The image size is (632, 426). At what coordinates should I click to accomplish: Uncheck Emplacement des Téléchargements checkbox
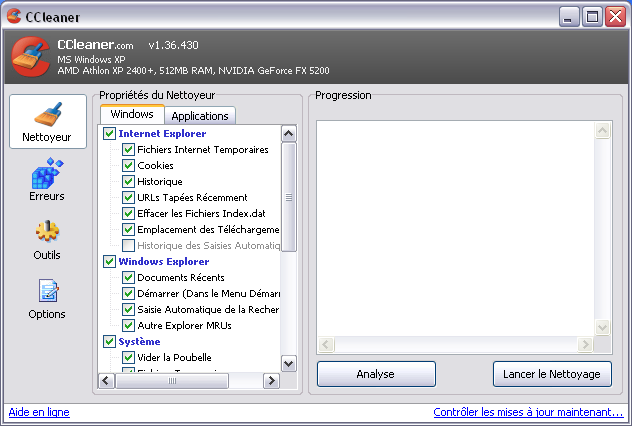click(x=128, y=230)
